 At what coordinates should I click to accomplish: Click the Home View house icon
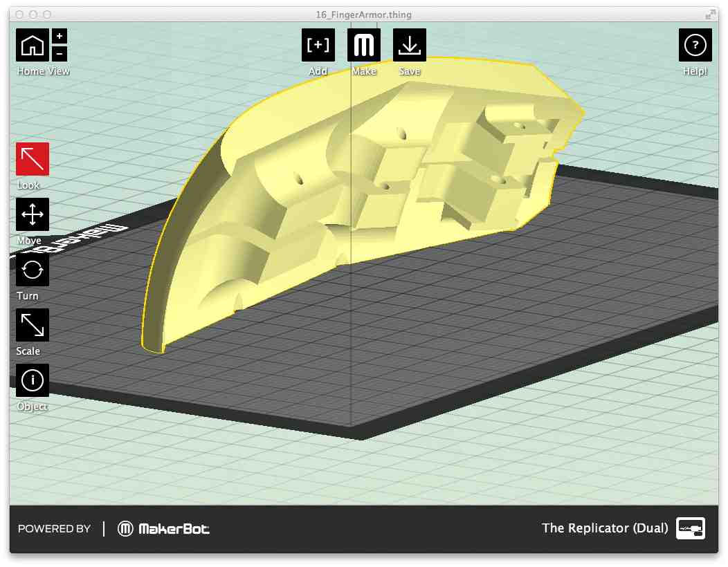tap(33, 46)
